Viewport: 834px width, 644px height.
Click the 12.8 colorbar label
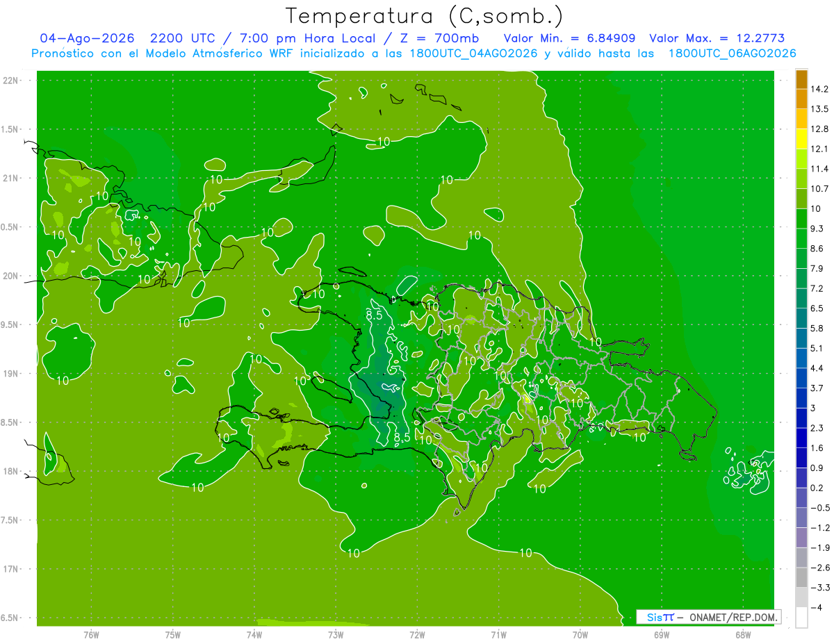click(x=819, y=129)
